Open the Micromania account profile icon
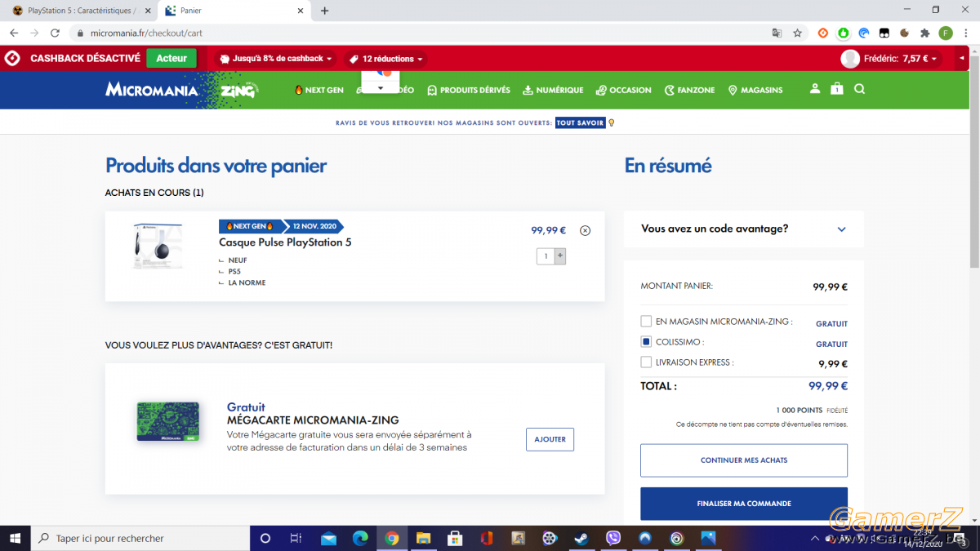 814,89
